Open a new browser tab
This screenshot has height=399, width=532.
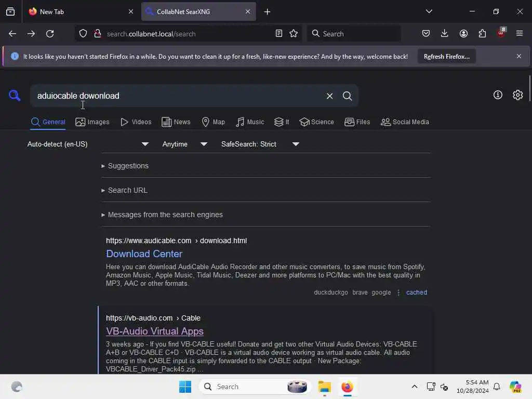point(268,12)
